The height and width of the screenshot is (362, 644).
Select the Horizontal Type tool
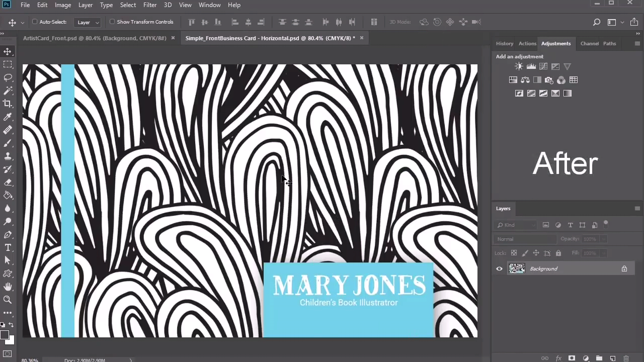[x=8, y=247]
